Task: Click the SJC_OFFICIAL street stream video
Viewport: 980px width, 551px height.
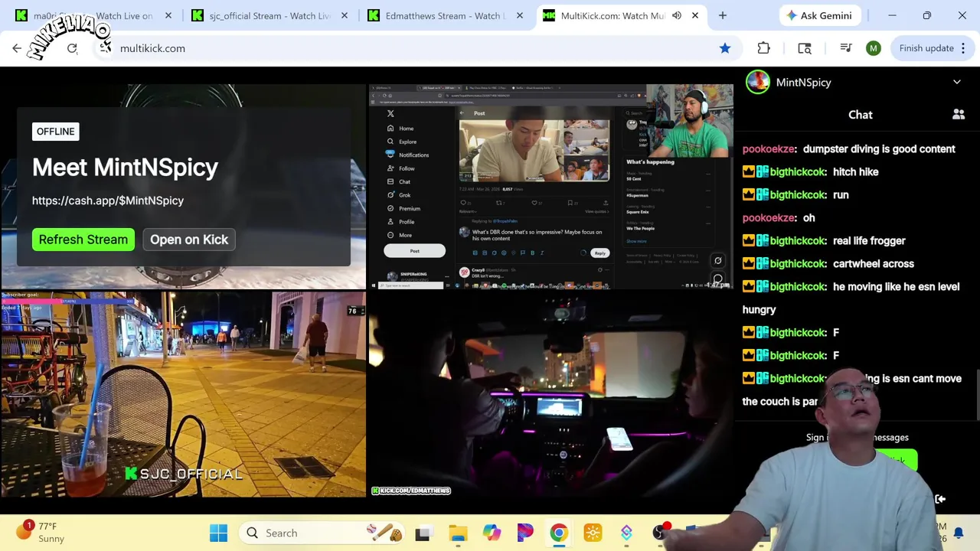Action: (x=183, y=394)
